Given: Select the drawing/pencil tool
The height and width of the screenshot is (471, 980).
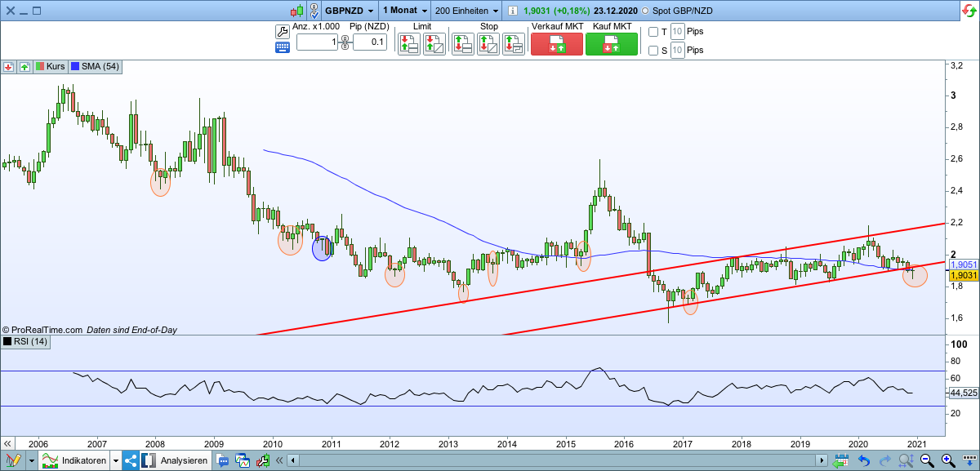Looking at the screenshot, I should (15, 460).
